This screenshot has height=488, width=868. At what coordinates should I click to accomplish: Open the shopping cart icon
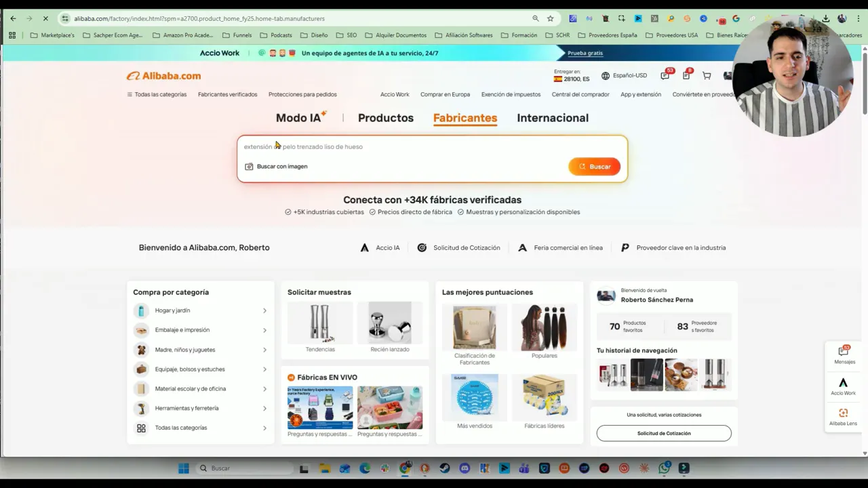[707, 76]
